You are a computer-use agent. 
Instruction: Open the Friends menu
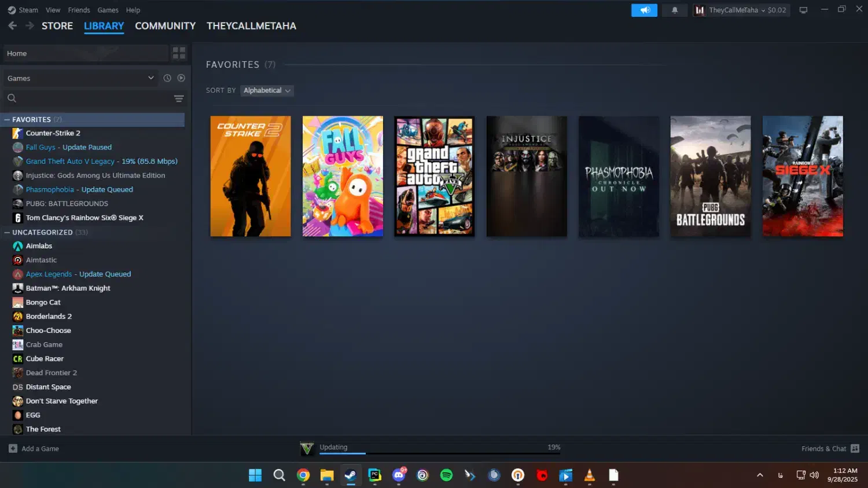click(79, 10)
